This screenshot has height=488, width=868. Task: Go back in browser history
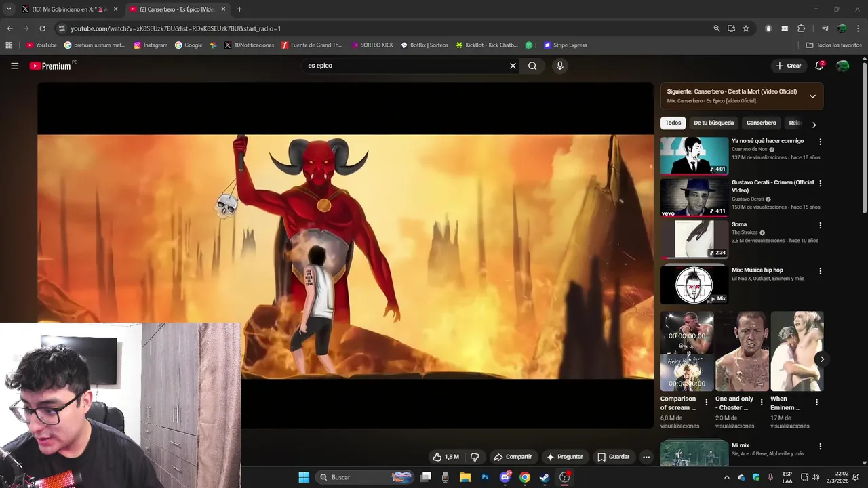9,28
